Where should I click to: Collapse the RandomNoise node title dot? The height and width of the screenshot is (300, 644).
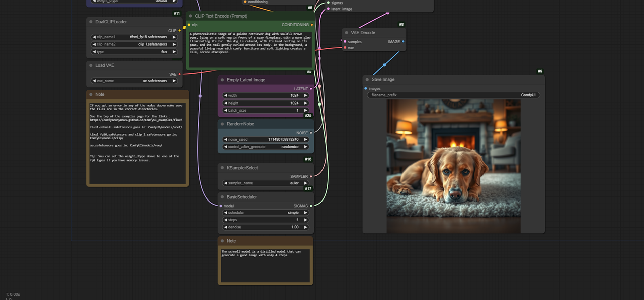point(222,124)
